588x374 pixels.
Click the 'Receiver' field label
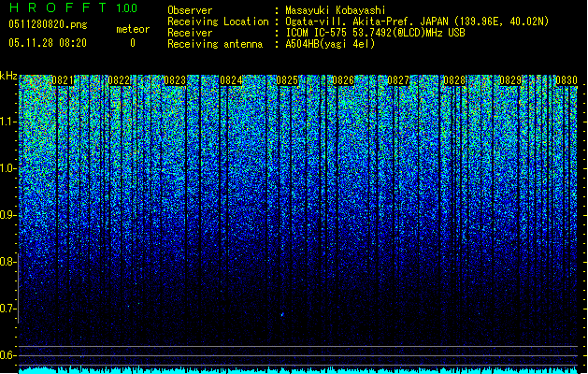pos(190,33)
